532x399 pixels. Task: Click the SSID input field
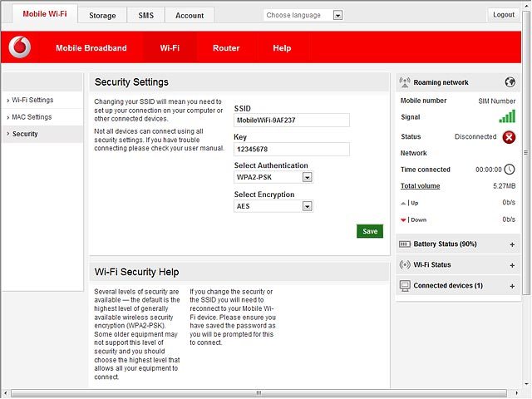pyautogui.click(x=292, y=120)
